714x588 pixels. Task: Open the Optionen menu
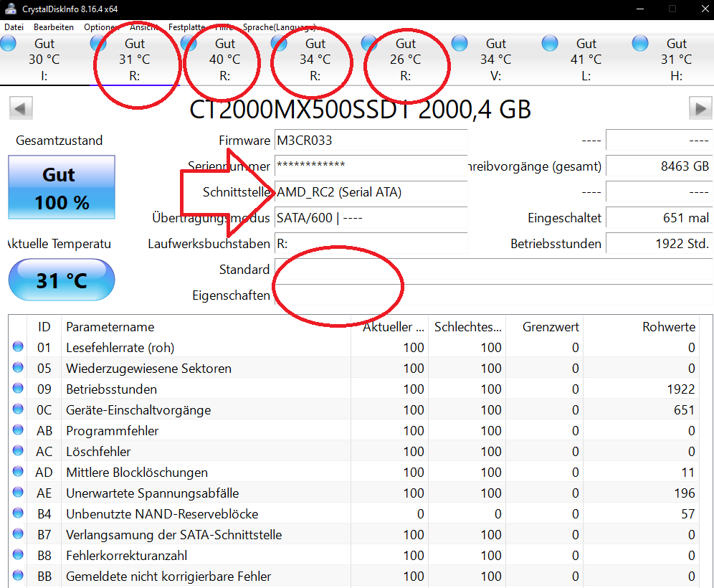pos(101,27)
